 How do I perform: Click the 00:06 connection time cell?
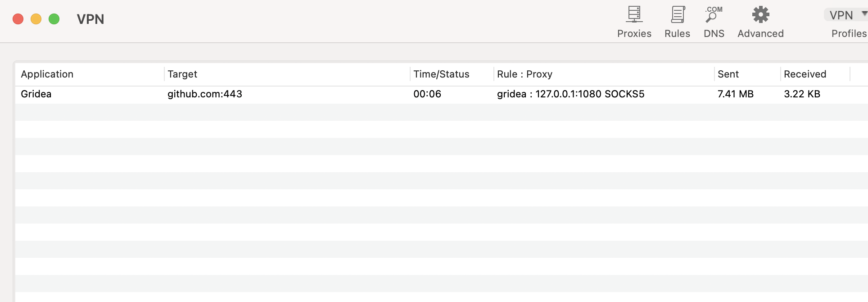pyautogui.click(x=427, y=94)
